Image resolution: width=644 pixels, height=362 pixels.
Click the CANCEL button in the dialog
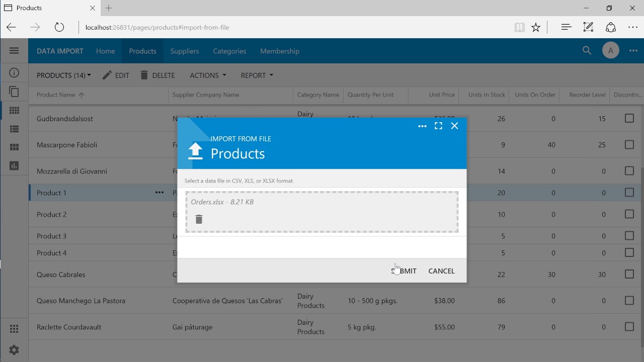[x=441, y=271]
